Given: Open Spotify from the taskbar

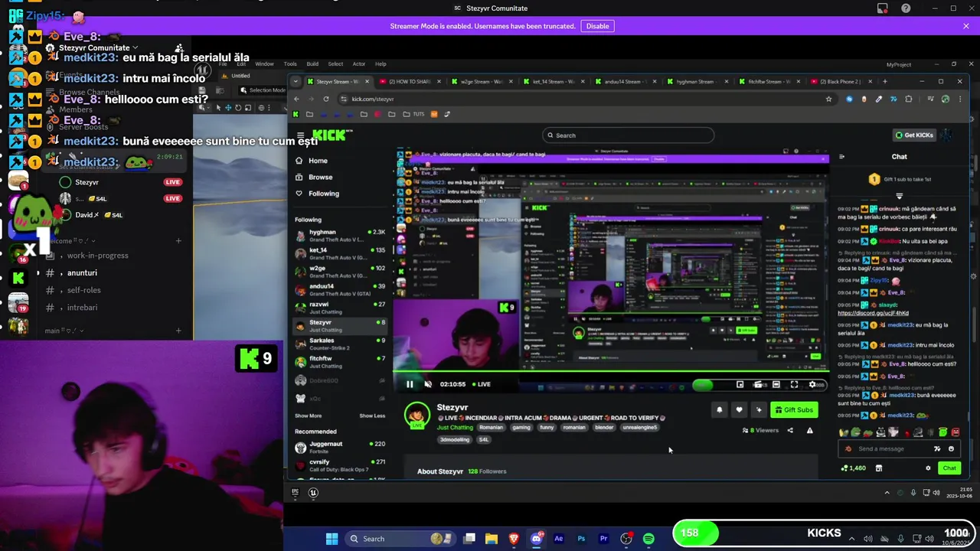Looking at the screenshot, I should tap(648, 539).
